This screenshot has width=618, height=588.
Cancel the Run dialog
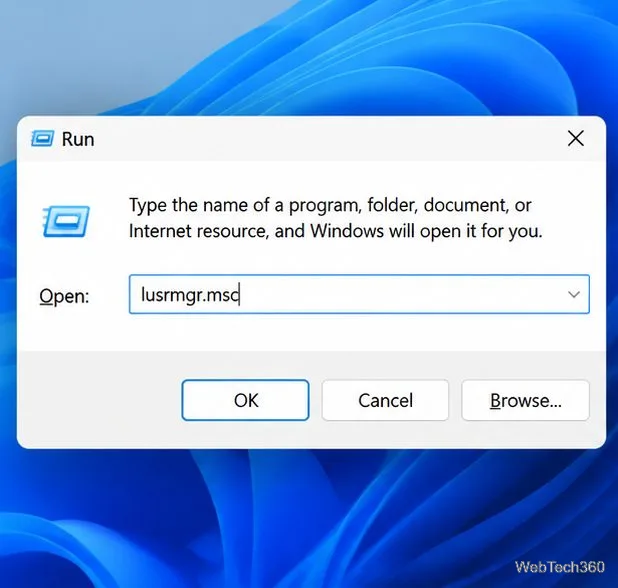(x=385, y=400)
